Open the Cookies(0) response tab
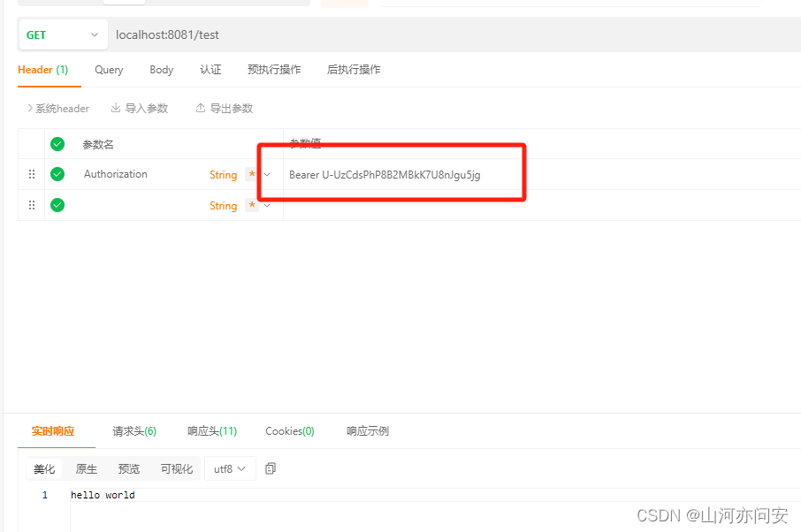This screenshot has height=532, width=801. 289,431
